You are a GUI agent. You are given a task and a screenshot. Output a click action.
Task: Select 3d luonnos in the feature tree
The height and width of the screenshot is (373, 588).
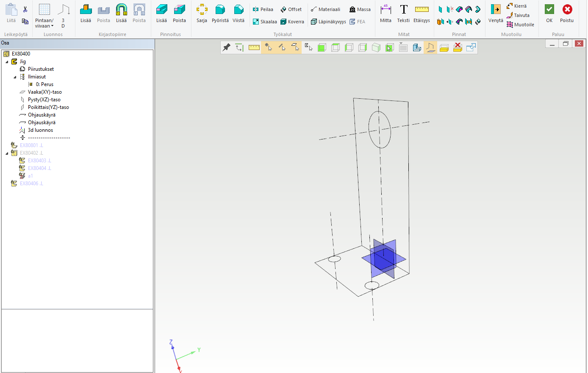click(40, 130)
